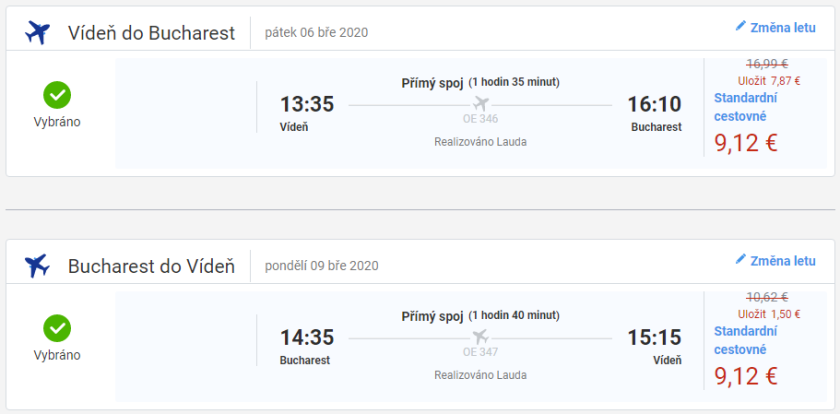Toggle the green Vybráno checkmark for the outbound flight

click(57, 95)
